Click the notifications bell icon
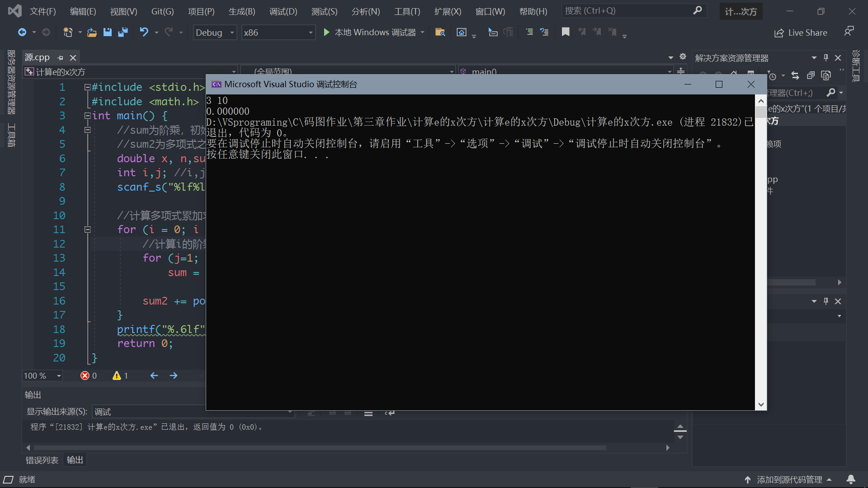 pos(851,479)
